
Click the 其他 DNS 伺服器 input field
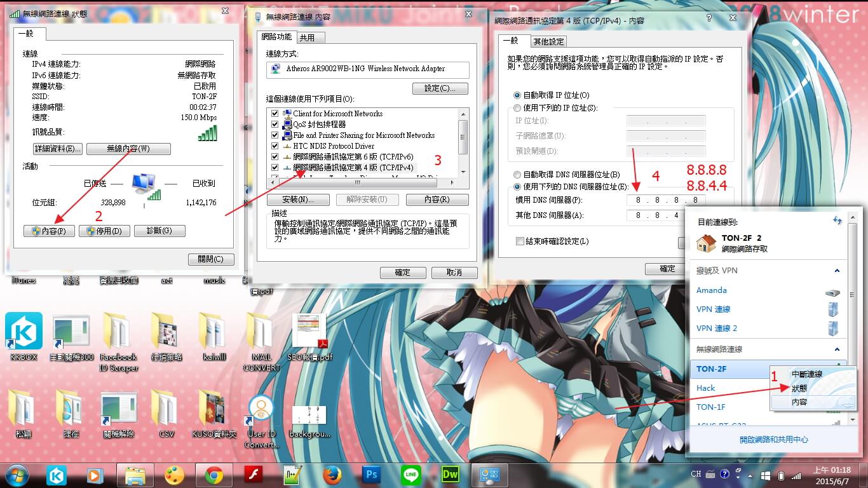(x=666, y=215)
